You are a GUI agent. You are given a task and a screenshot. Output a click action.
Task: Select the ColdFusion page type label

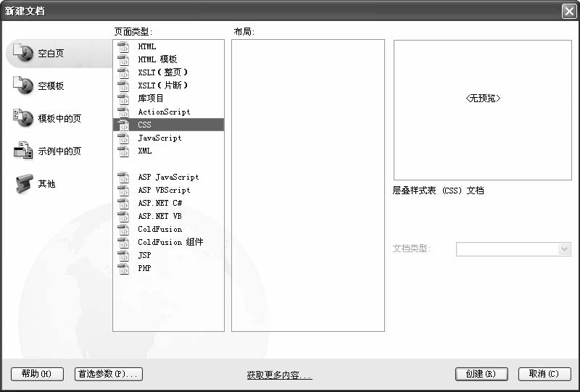point(159,229)
